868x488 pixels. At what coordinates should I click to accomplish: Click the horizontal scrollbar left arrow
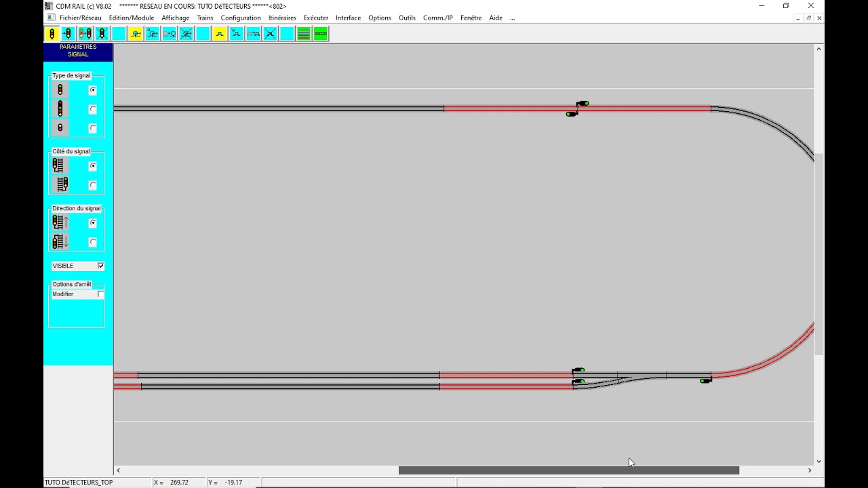click(118, 470)
